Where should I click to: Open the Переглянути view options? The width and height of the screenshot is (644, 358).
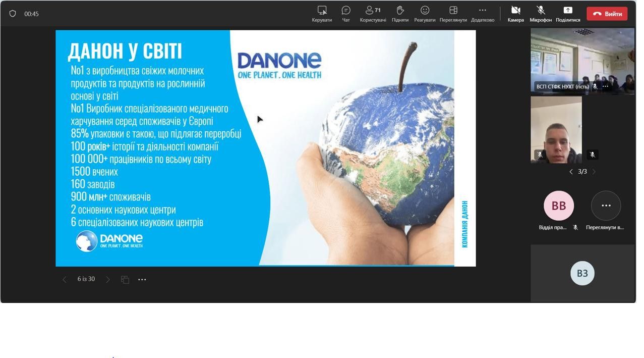[x=453, y=14]
